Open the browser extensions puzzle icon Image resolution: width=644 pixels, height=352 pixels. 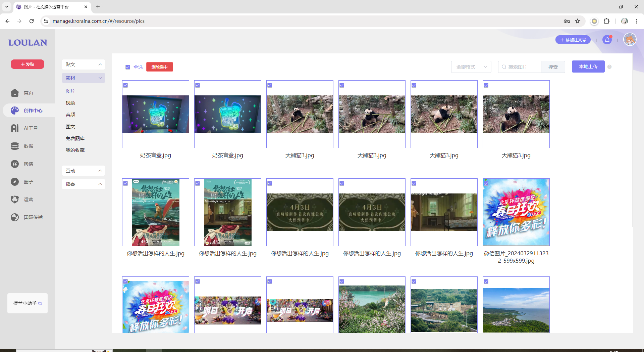pyautogui.click(x=606, y=21)
